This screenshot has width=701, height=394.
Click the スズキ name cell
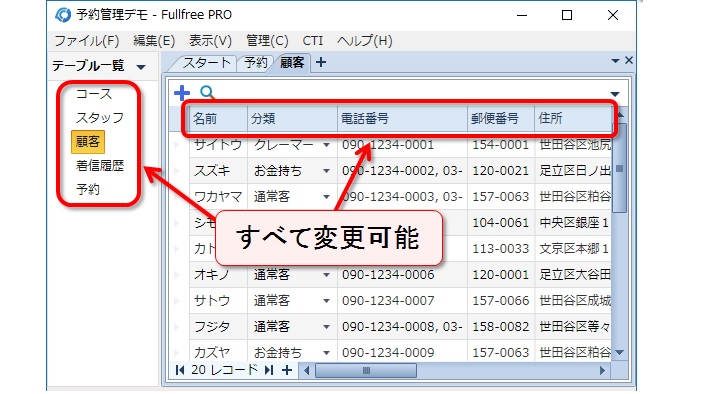218,171
